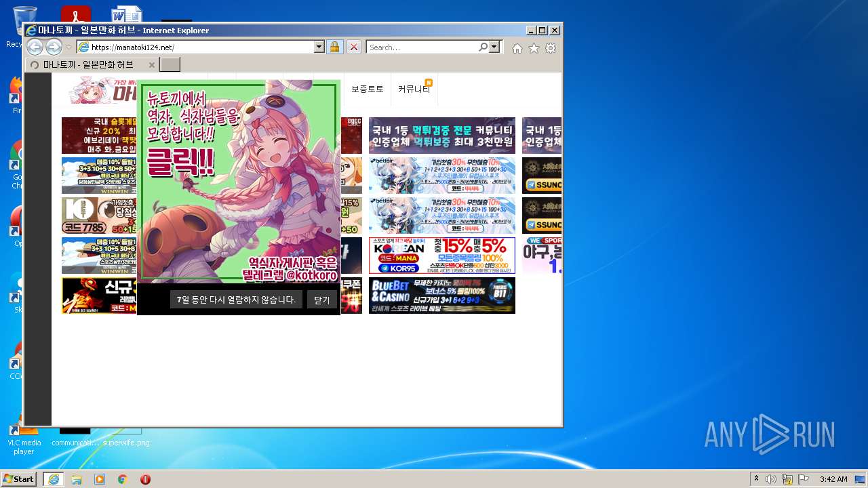Click the KOREAN KOR95 banner ad
Viewport: 868px width, 488px height.
click(442, 256)
